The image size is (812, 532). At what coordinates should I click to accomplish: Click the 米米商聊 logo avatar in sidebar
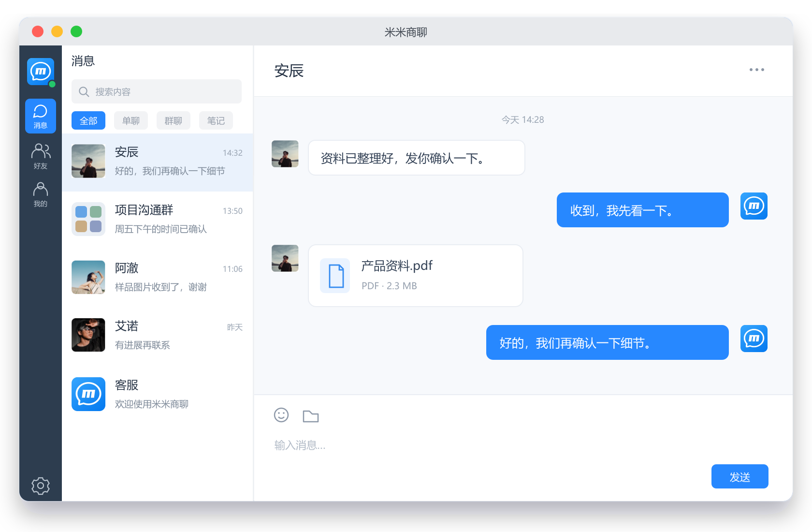click(x=41, y=72)
